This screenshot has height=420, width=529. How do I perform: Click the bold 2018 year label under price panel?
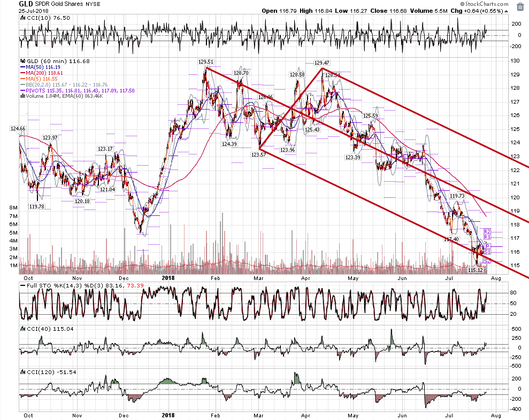(168, 278)
